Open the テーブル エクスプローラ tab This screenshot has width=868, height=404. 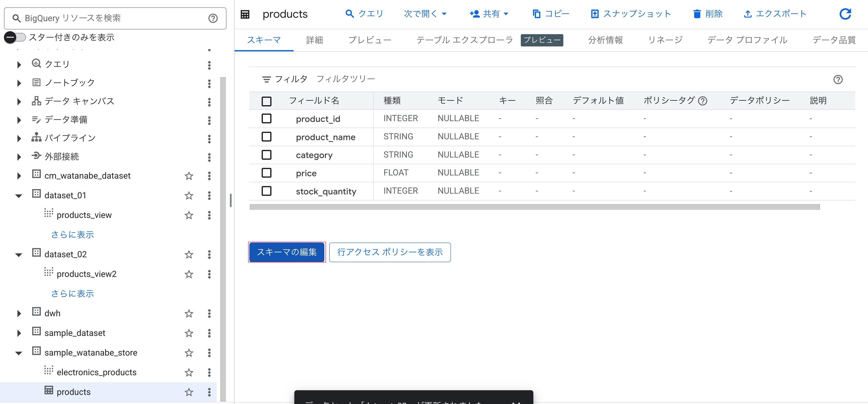click(464, 40)
